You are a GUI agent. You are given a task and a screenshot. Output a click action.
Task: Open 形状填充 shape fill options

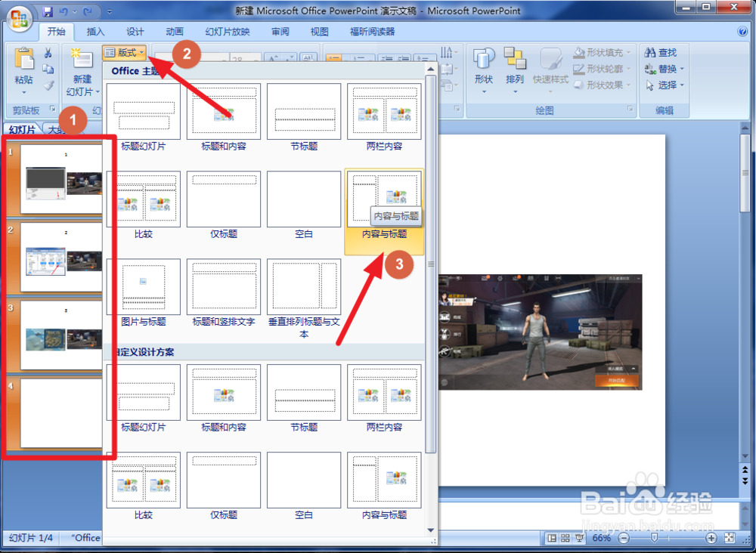click(x=602, y=53)
